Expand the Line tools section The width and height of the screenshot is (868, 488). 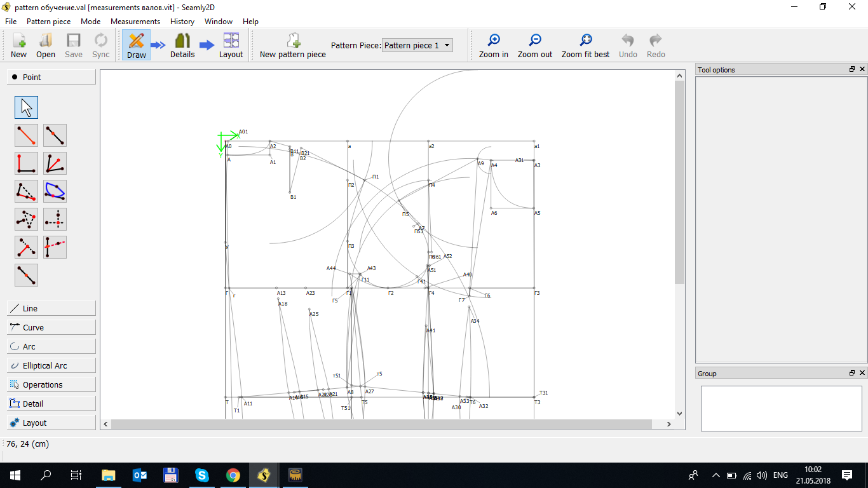[x=51, y=308]
